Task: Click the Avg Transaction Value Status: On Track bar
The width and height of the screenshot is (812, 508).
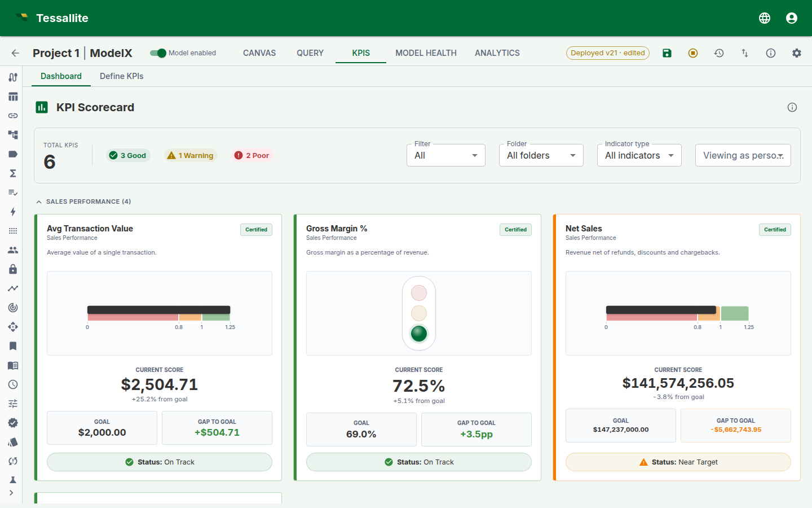Action: [x=160, y=462]
